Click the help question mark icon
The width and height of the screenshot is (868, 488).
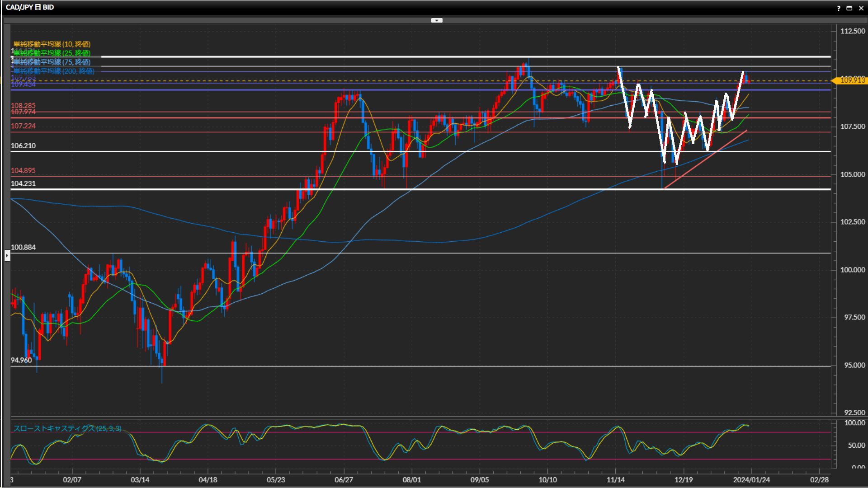point(839,8)
